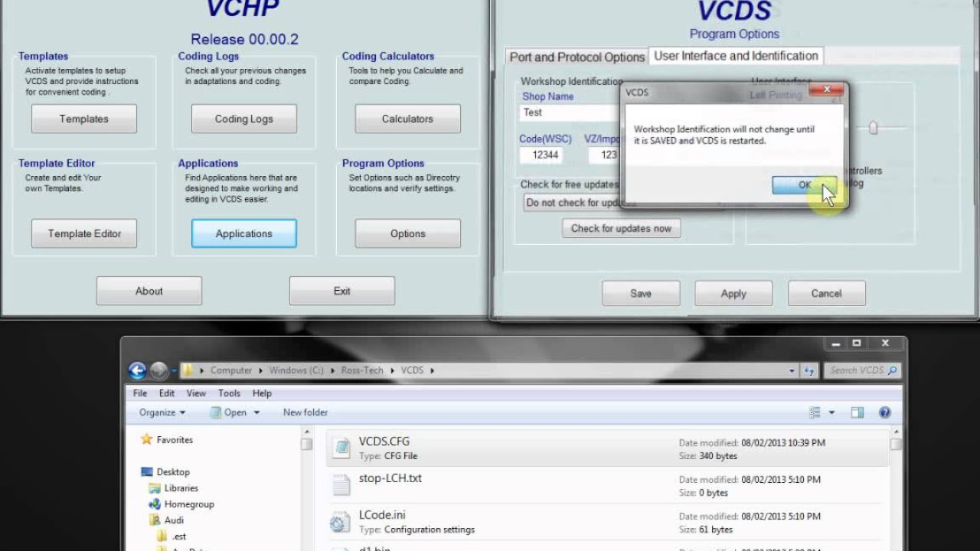980x551 pixels.
Task: Open the Options button in VCHP
Action: (407, 233)
